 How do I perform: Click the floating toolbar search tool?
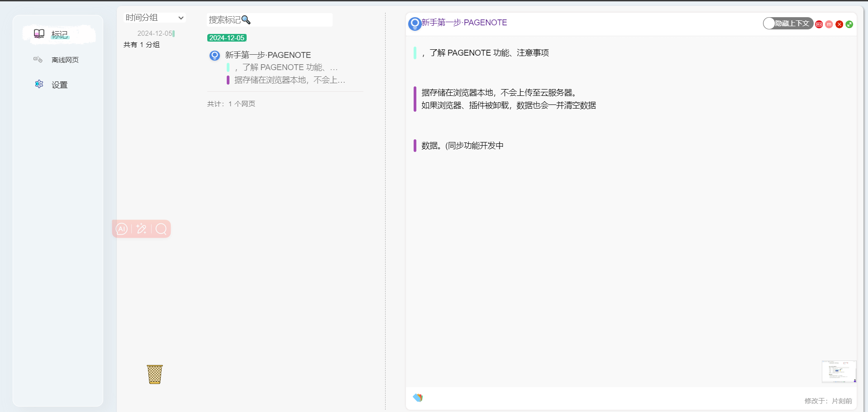[161, 229]
